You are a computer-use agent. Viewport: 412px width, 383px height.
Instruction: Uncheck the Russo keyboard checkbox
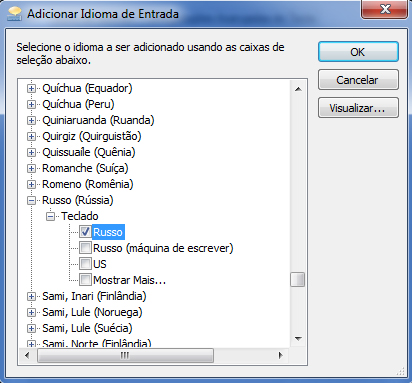coord(85,232)
